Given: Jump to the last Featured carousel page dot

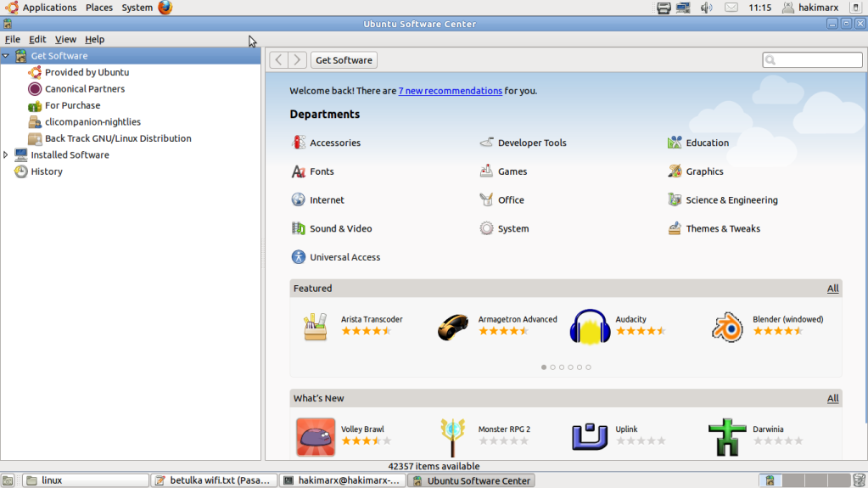Looking at the screenshot, I should (x=588, y=367).
